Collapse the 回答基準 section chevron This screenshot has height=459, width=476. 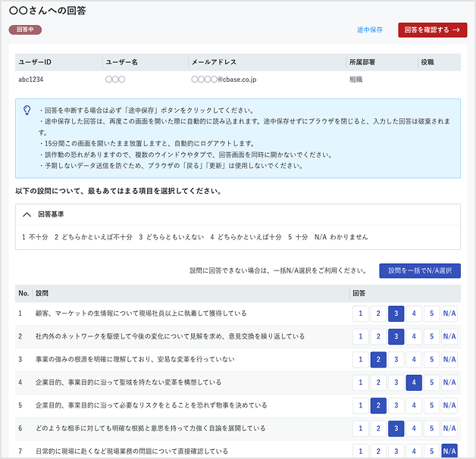[x=27, y=214]
